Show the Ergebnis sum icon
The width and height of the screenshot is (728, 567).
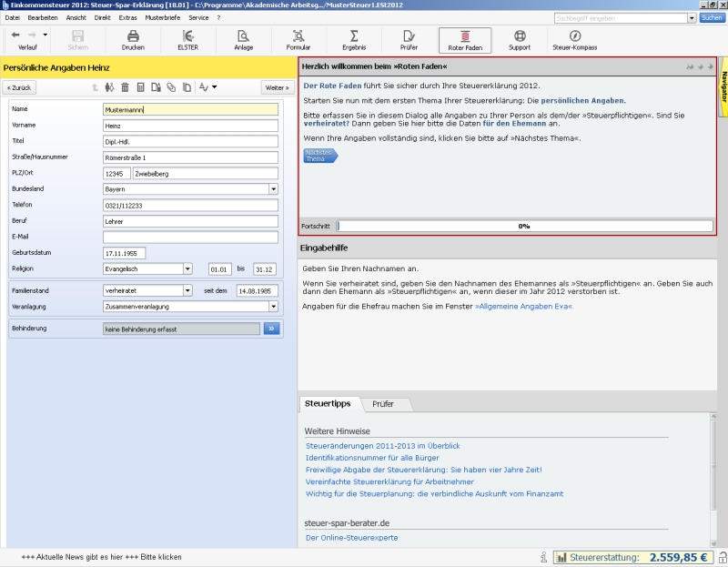(354, 35)
